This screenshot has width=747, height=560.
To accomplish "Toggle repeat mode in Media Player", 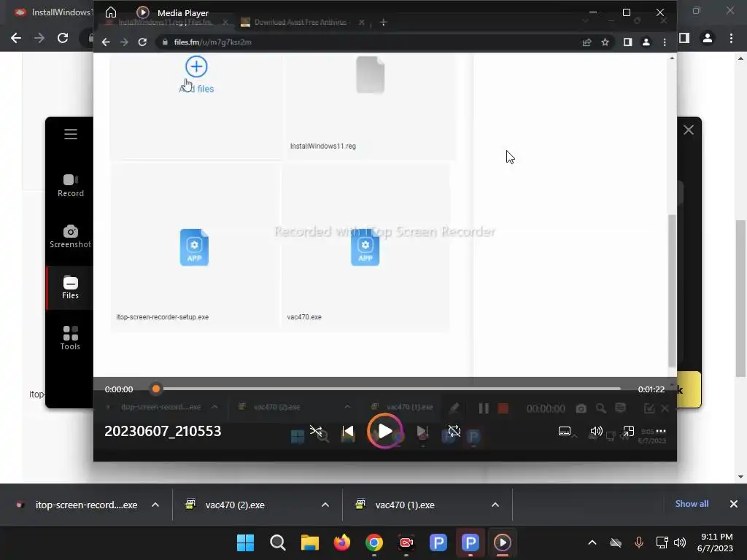I will click(x=454, y=432).
